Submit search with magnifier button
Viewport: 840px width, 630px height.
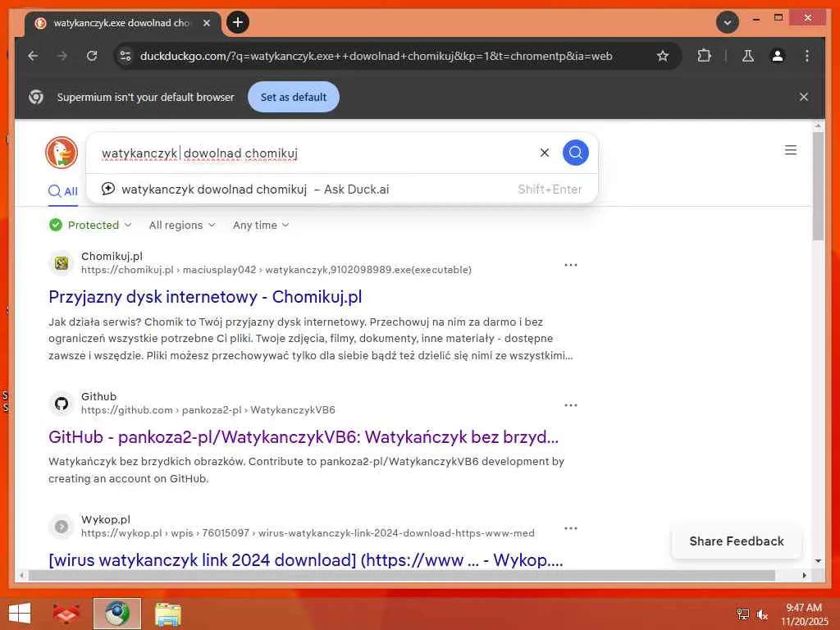click(x=575, y=153)
